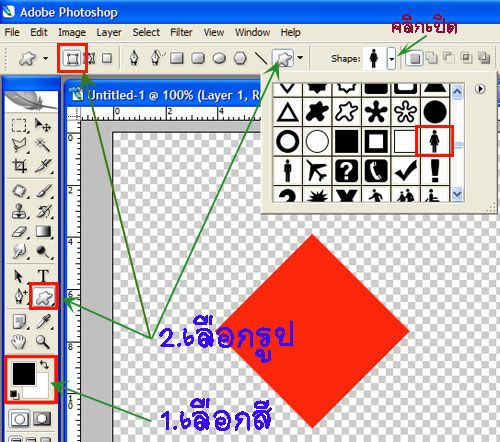Reset default foreground and background colors
This screenshot has height=442, width=500.
(14, 395)
